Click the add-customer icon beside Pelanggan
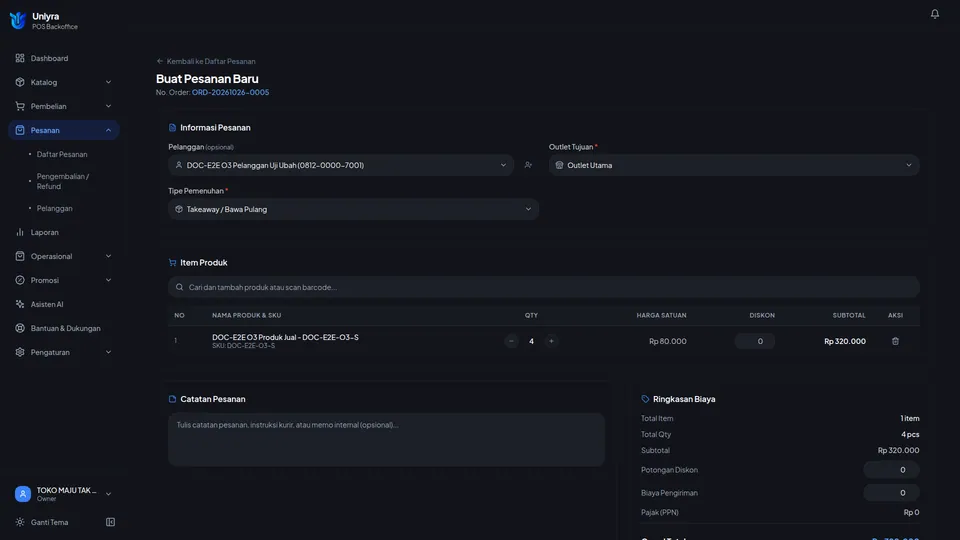 tap(528, 165)
